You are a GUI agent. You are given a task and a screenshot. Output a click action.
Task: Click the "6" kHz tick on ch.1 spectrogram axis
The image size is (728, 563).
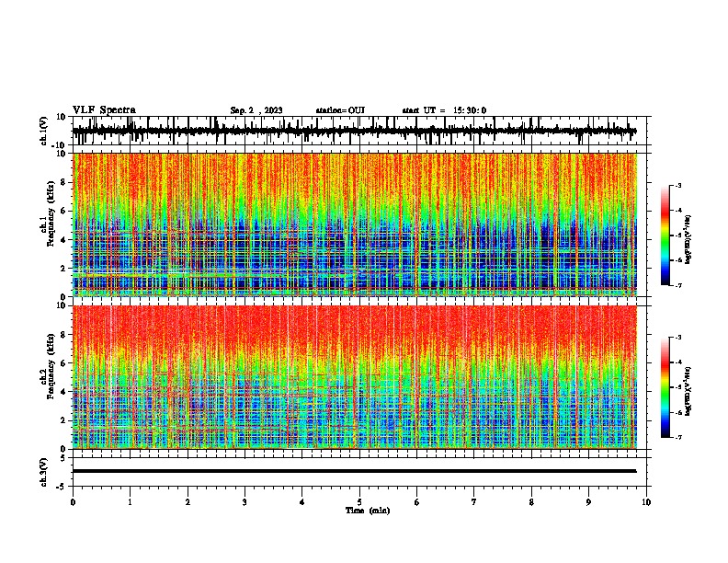coord(64,211)
